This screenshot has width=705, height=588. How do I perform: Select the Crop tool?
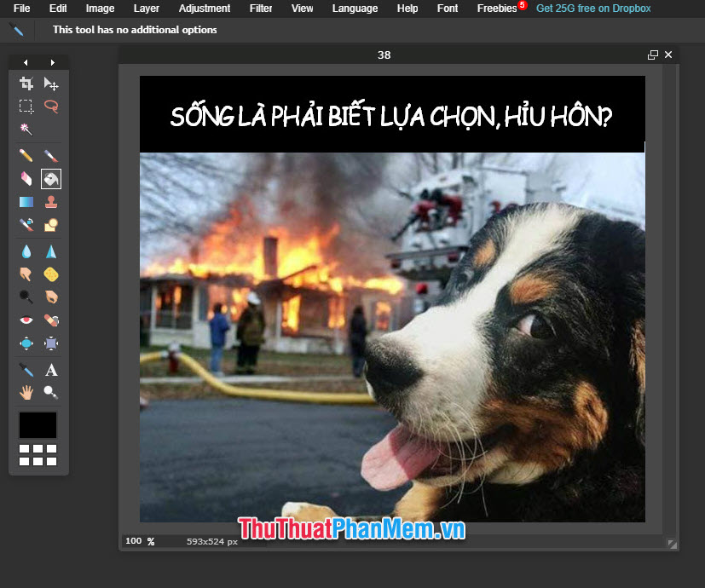(26, 84)
